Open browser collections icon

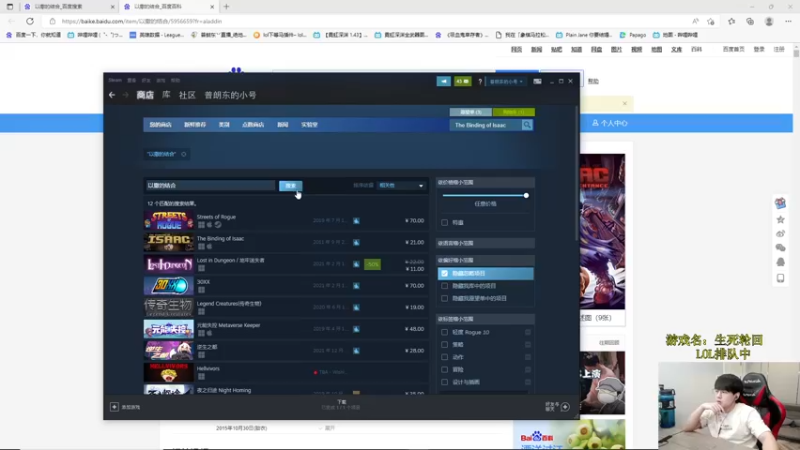tap(750, 21)
